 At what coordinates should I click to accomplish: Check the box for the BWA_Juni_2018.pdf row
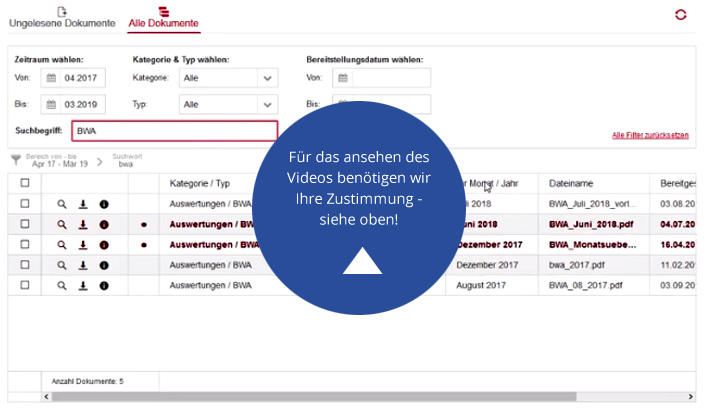25,224
